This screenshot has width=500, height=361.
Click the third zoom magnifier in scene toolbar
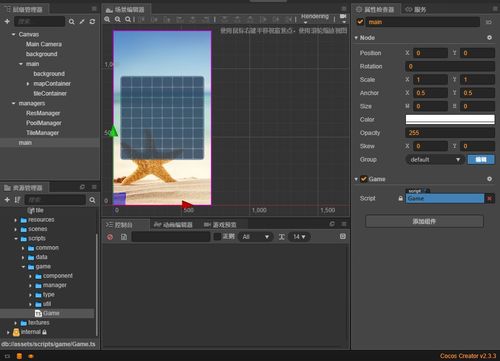pos(128,20)
